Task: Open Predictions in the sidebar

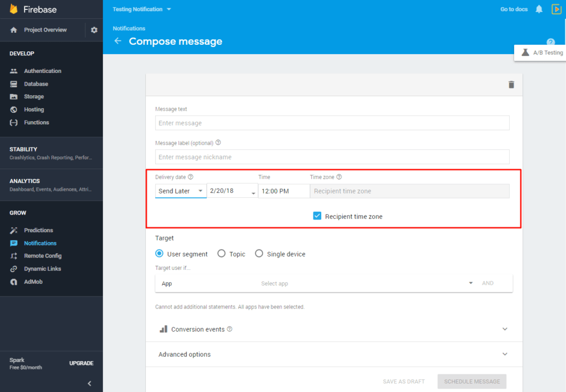Action: click(39, 231)
